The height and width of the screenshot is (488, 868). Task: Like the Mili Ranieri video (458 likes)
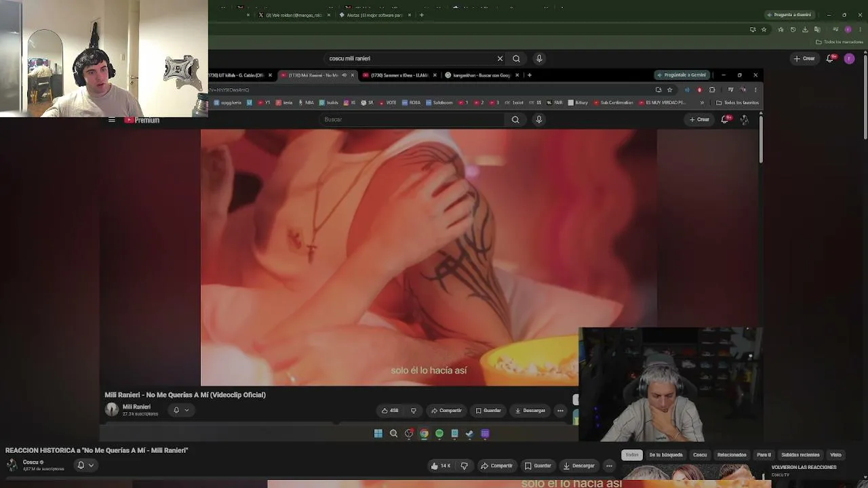(x=390, y=410)
